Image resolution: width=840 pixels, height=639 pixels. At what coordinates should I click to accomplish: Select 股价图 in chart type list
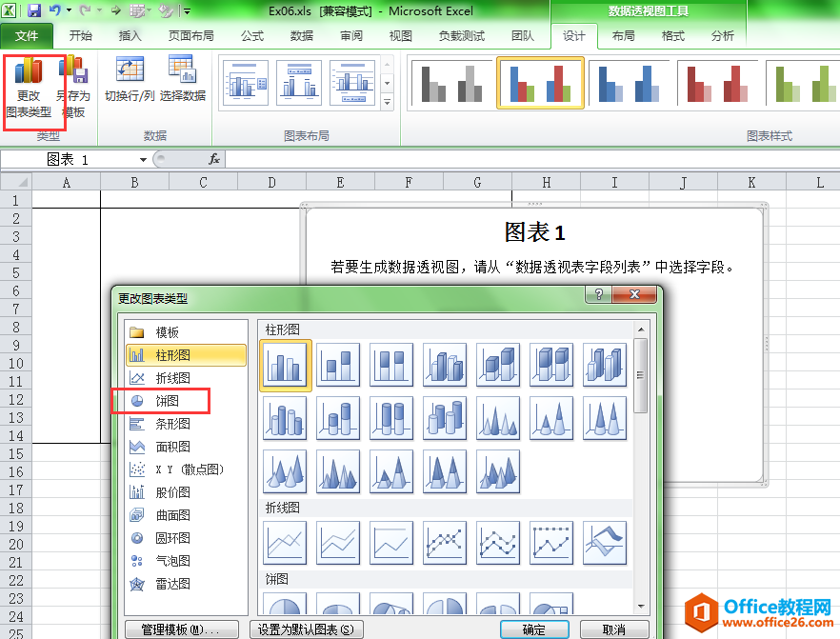coord(186,492)
